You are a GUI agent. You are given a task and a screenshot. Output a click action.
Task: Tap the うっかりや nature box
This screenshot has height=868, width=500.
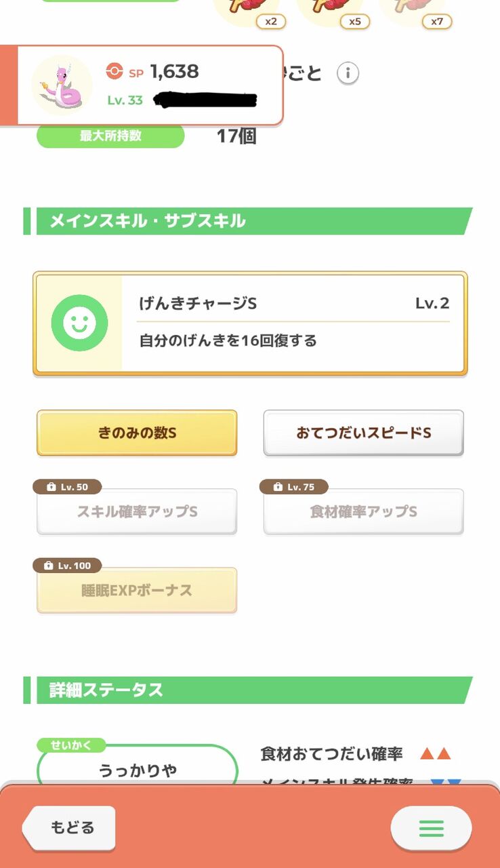coord(138,770)
